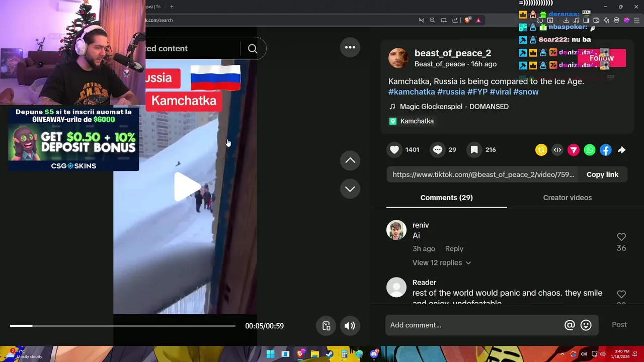644x362 pixels.
Task: Play the paused TikTok video
Action: pyautogui.click(x=186, y=187)
